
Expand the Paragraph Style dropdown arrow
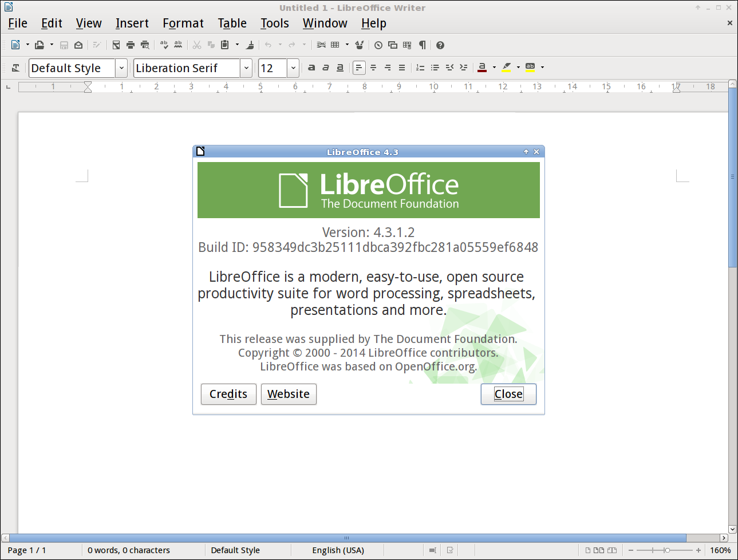click(x=121, y=68)
